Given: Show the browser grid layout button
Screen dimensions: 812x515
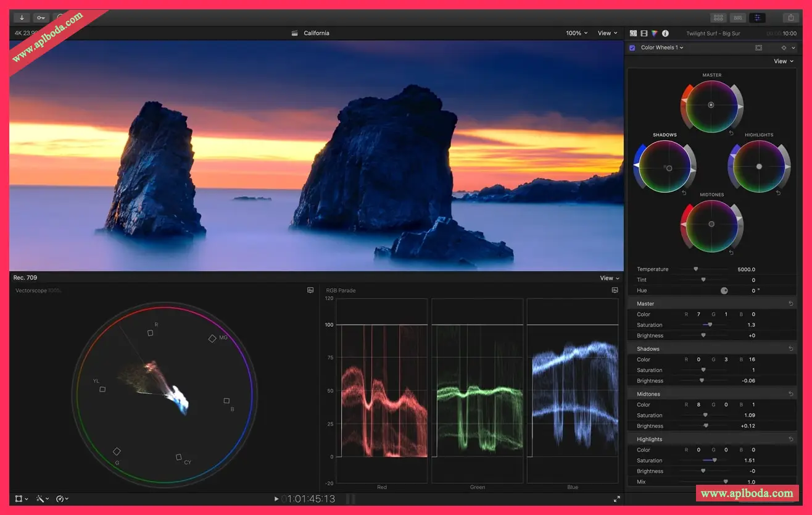Looking at the screenshot, I should coord(718,18).
